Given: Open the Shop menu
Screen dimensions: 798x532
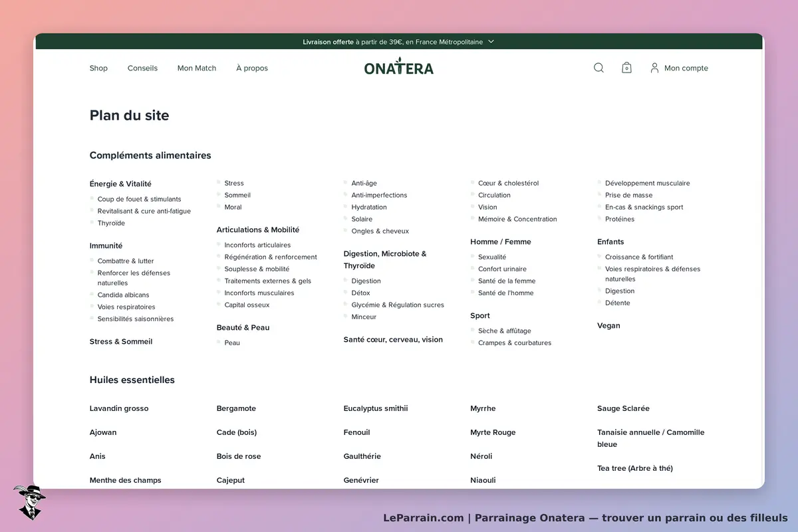Looking at the screenshot, I should [98, 68].
